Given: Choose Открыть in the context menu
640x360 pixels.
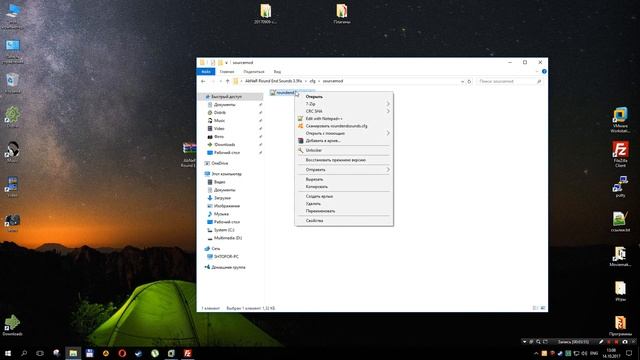Looking at the screenshot, I should click(344, 97).
